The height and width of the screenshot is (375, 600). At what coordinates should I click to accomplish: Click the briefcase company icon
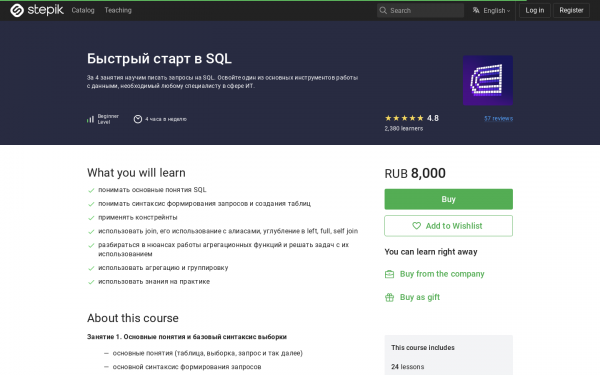[x=389, y=274]
